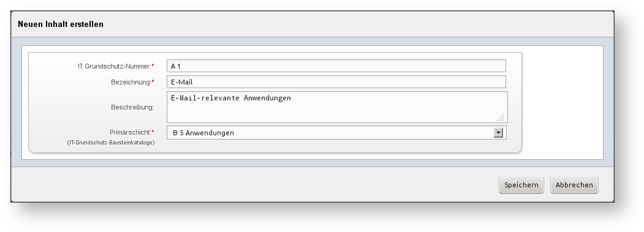Click the "Beschreibung:" label text

pos(132,107)
